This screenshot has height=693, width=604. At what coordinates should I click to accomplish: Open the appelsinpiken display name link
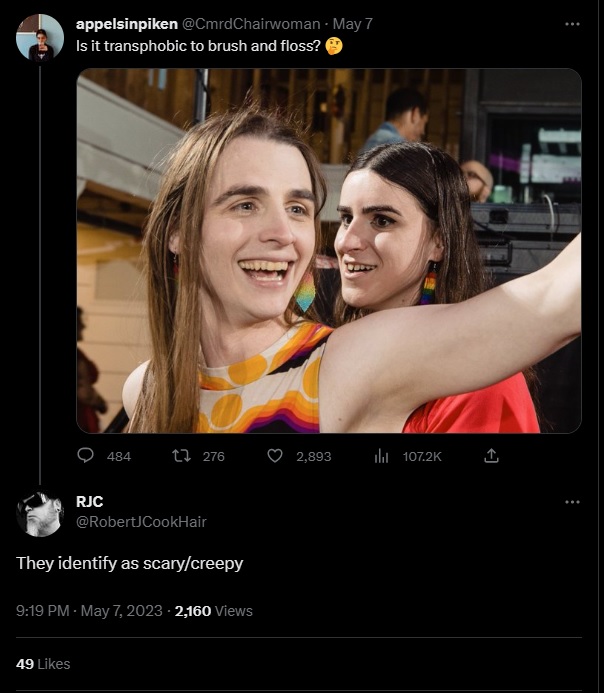click(x=126, y=24)
